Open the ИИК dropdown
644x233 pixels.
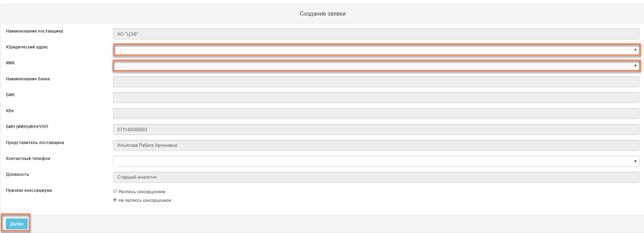coord(376,66)
